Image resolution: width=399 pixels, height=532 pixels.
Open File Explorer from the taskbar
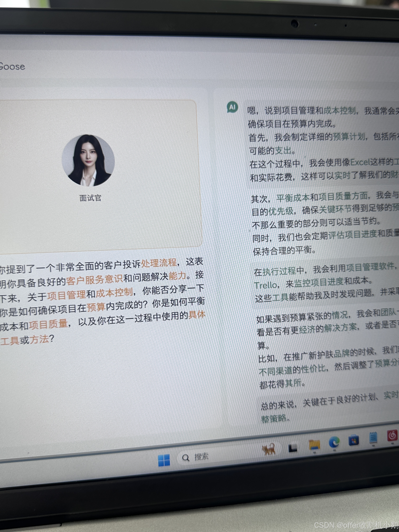[314, 445]
